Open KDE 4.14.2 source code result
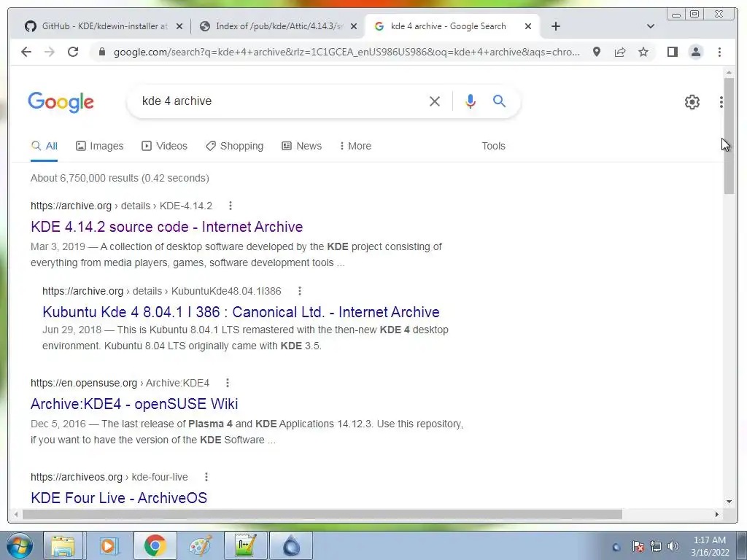Viewport: 747px width, 560px height. [167, 227]
